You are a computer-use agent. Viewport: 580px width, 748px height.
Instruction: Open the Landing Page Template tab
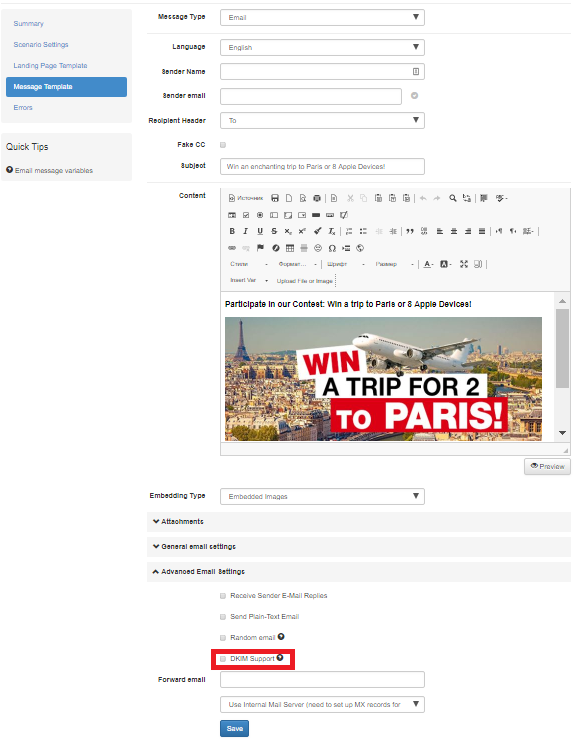tap(50, 66)
